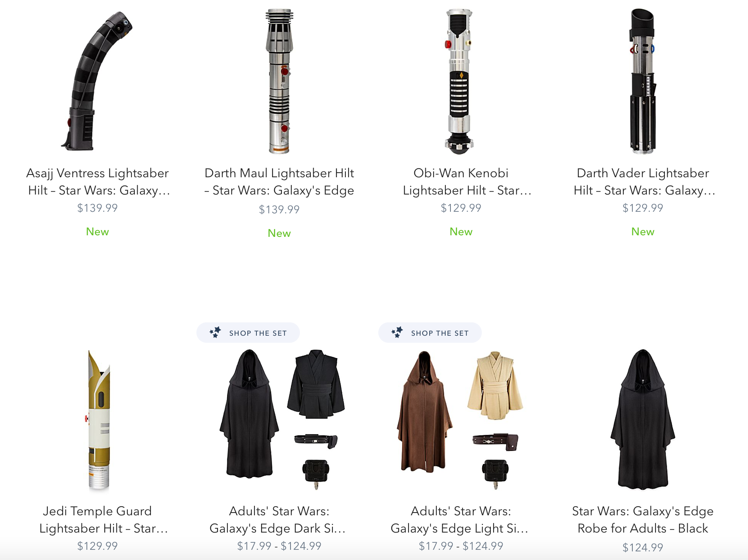The width and height of the screenshot is (748, 560).
Task: Click the stars icon on Light Side set badge
Action: coord(397,332)
